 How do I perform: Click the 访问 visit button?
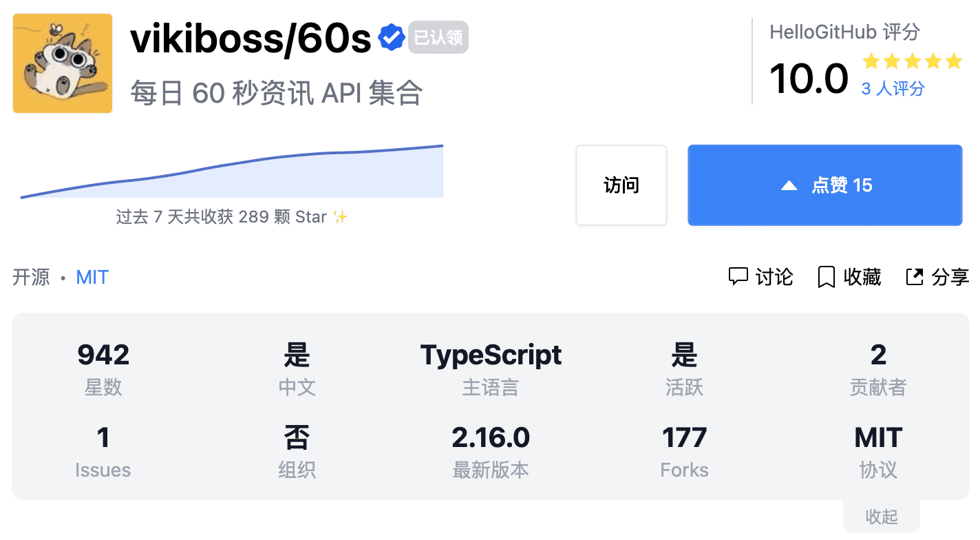point(621,185)
